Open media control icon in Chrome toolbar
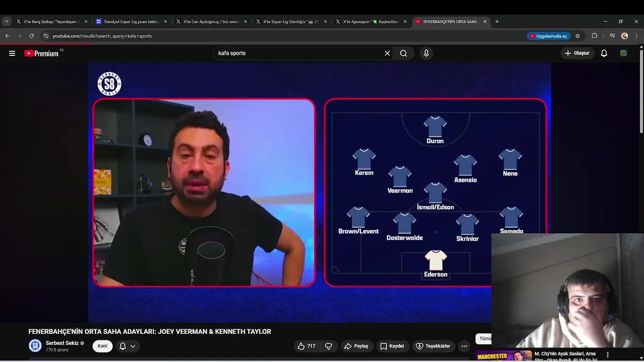Viewport: 644px width, 362px height. 612,36
